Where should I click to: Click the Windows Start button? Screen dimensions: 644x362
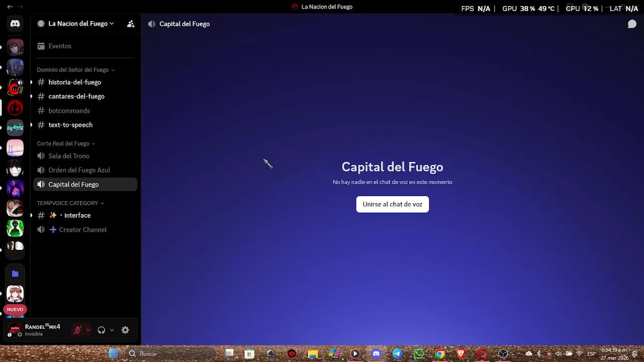click(x=113, y=354)
